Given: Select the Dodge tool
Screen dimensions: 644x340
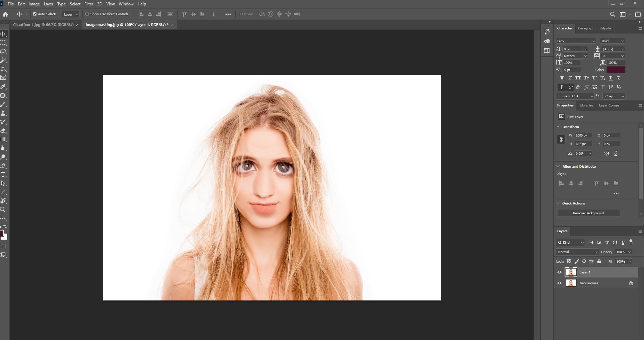Looking at the screenshot, I should 3,157.
